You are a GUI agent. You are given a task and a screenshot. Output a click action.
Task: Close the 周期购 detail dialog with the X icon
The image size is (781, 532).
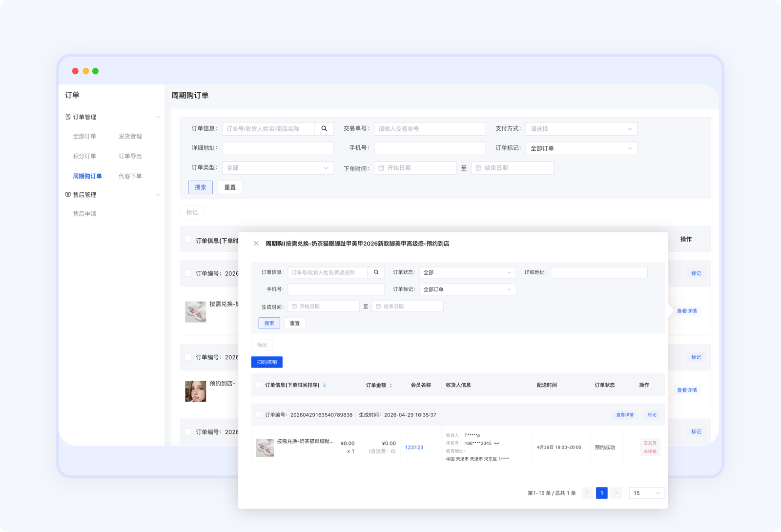pos(256,244)
